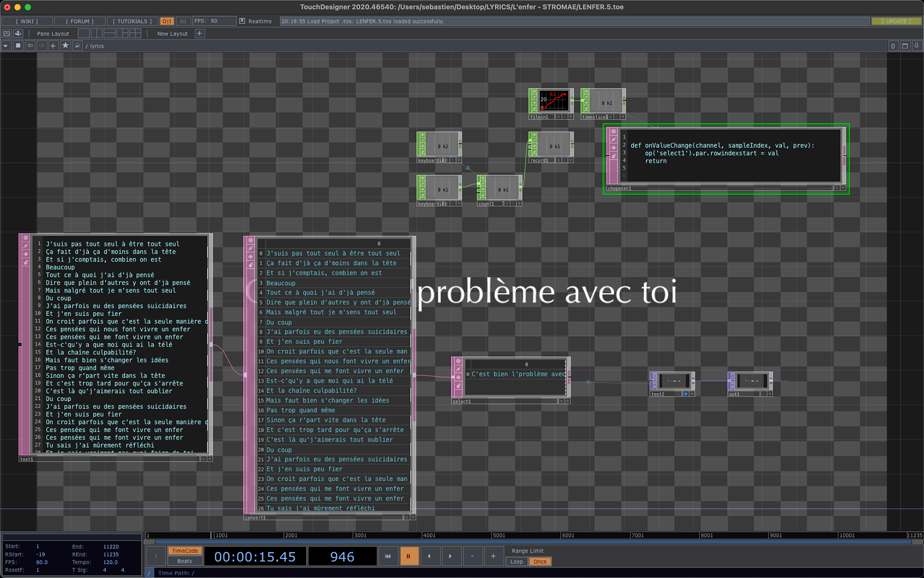Click the timeline range bar
924x578 pixels.
point(533,542)
